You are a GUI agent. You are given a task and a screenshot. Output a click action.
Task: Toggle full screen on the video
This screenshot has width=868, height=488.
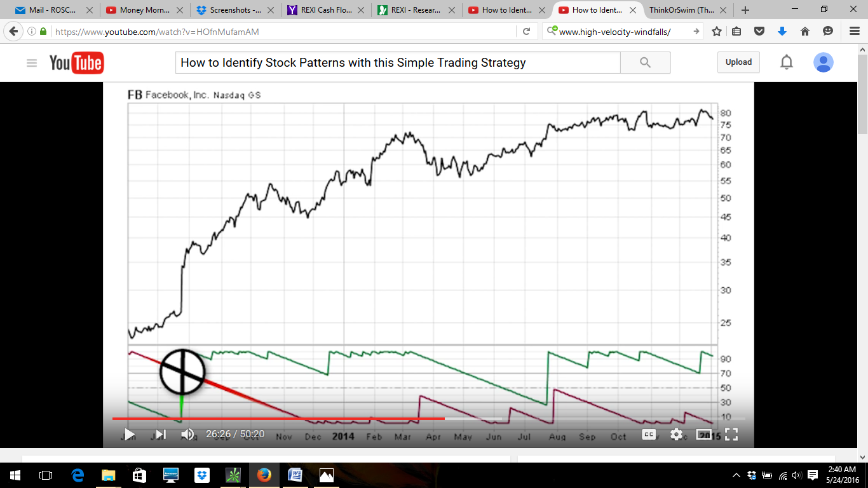point(731,435)
